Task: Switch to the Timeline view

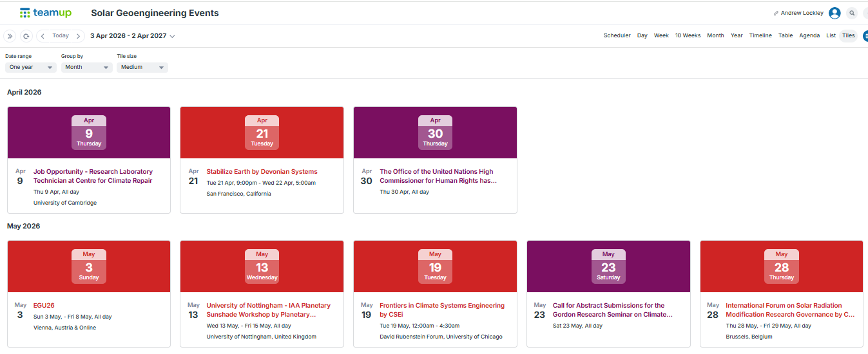Action: (x=760, y=35)
